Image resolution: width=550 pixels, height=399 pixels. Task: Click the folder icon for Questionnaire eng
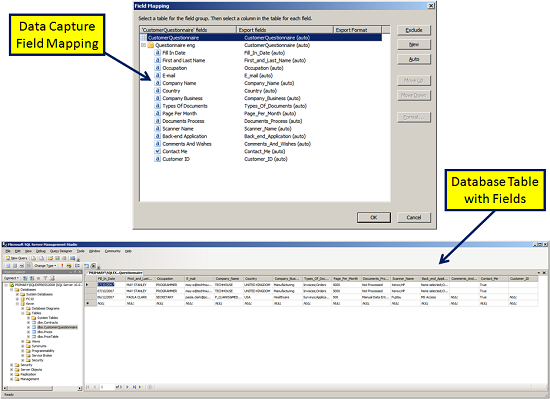pos(151,45)
